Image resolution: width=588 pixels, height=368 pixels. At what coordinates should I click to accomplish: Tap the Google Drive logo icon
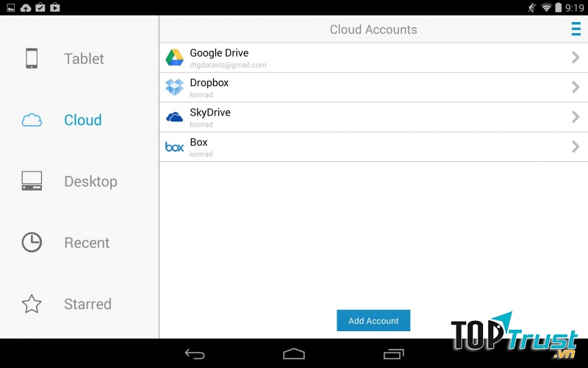174,58
